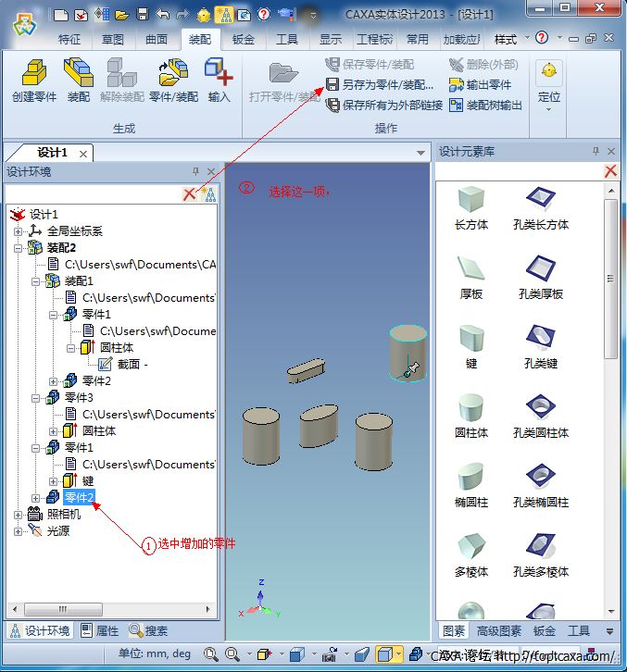Click the Open folder icon in quick access
The width and height of the screenshot is (627, 672).
coord(122,16)
